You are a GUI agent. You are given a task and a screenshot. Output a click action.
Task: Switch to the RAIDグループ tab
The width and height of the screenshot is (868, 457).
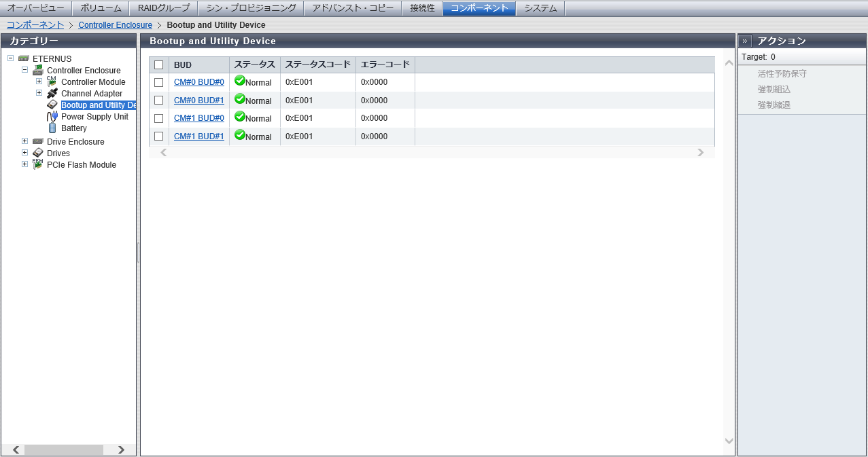[x=164, y=8]
